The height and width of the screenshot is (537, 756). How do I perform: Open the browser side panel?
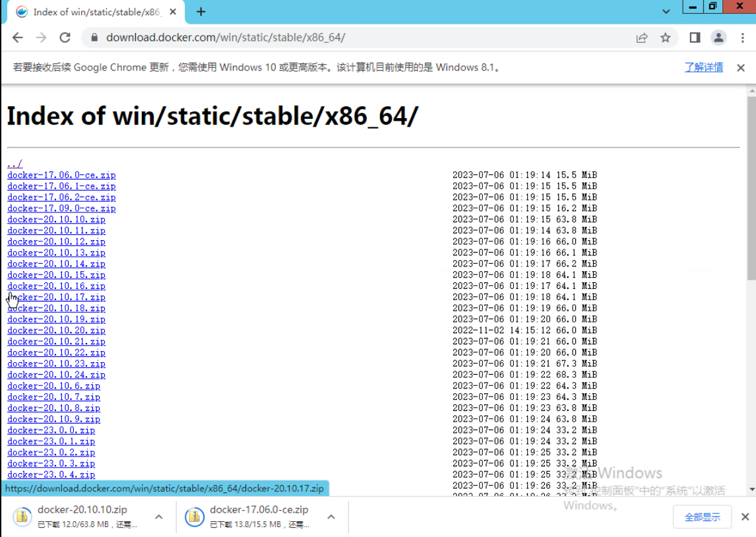tap(695, 38)
